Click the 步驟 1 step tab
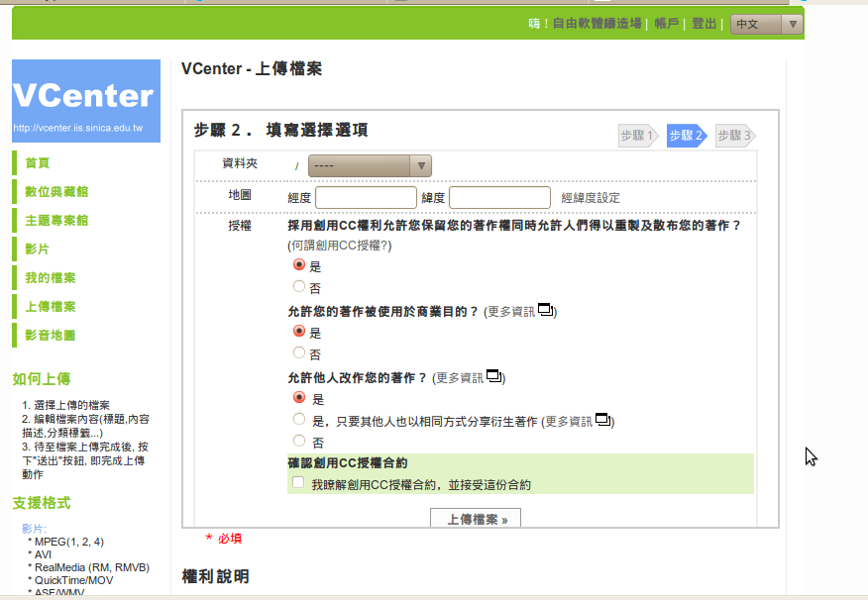The height and width of the screenshot is (600, 868). tap(638, 136)
